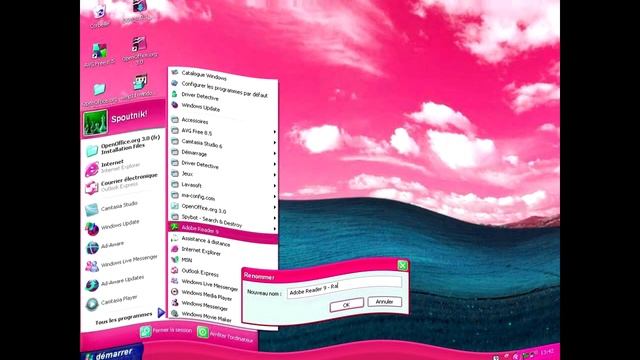Open the AVG Free 8.5 desktop shortcut
The width and height of the screenshot is (640, 360).
click(100, 55)
